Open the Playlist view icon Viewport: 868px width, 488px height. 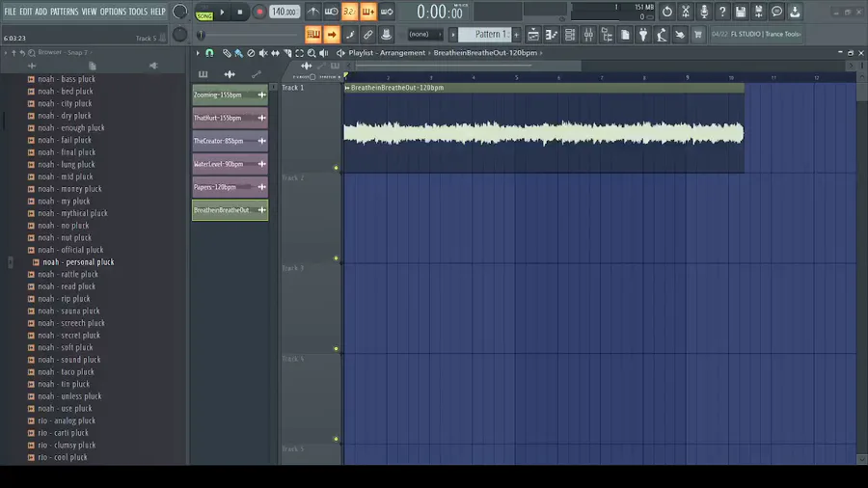coord(533,35)
